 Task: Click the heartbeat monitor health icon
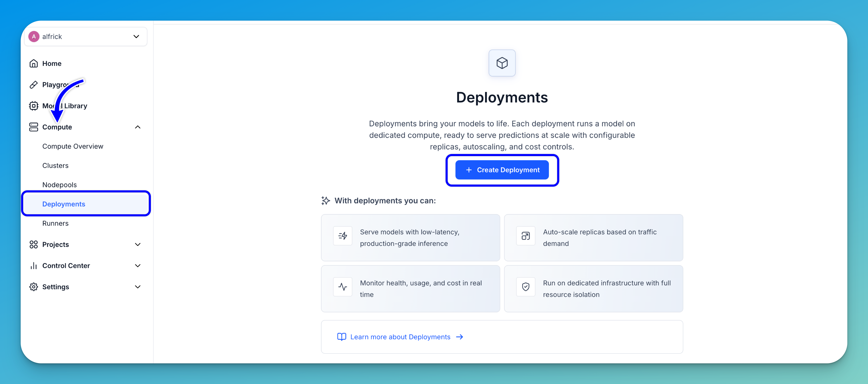(342, 287)
